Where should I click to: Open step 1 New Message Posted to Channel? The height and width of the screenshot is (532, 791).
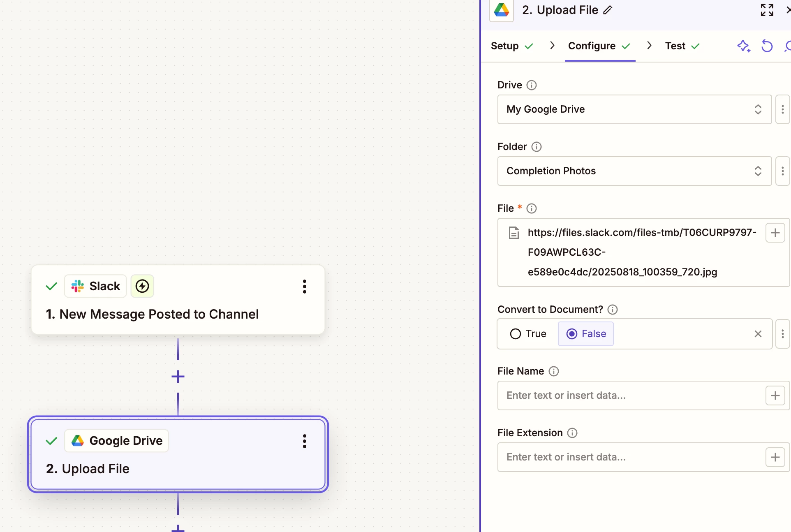click(178, 300)
